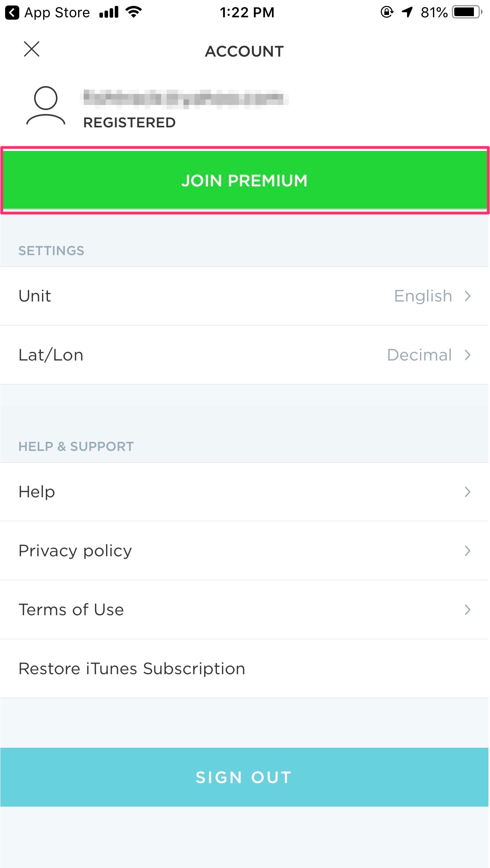The image size is (490, 868).
Task: Tap the battery icon in the status bar
Action: point(467,12)
